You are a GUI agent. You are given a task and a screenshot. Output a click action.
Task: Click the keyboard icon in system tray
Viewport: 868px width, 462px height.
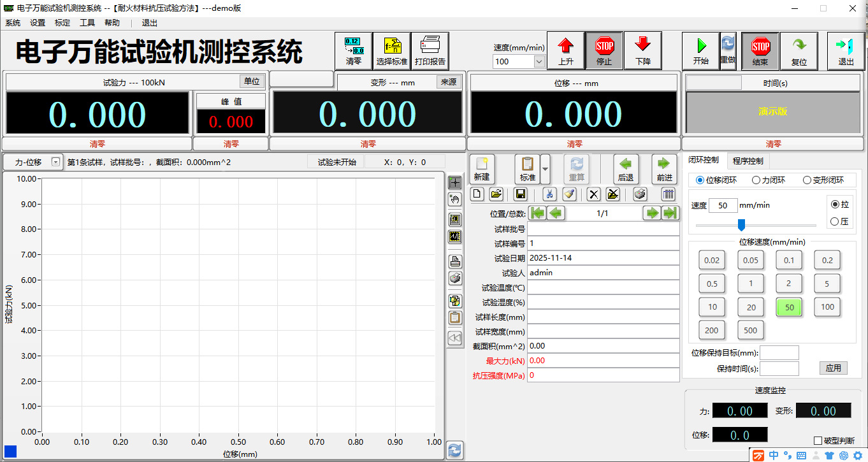point(801,455)
